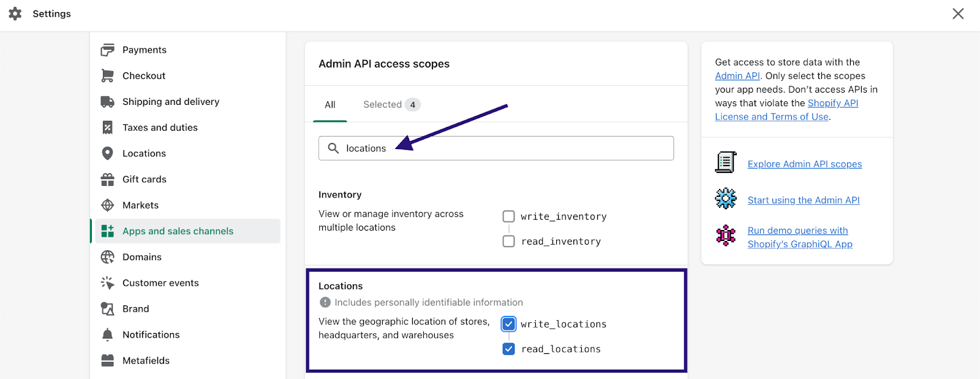Screen dimensions: 980x379
Task: Click the Shipping and delivery truck icon
Action: tap(108, 102)
